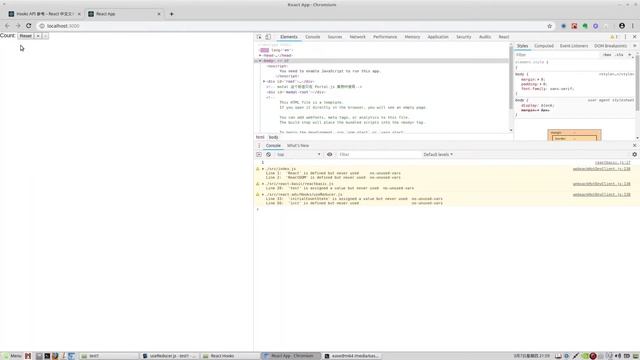Focus the Styles Filter field
The width and height of the screenshot is (640, 360).
[x=557, y=55]
